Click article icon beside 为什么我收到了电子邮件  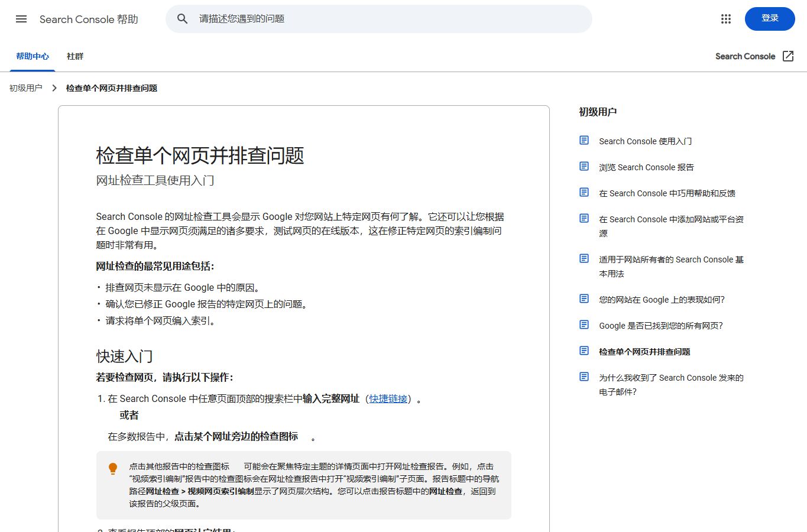tap(584, 377)
